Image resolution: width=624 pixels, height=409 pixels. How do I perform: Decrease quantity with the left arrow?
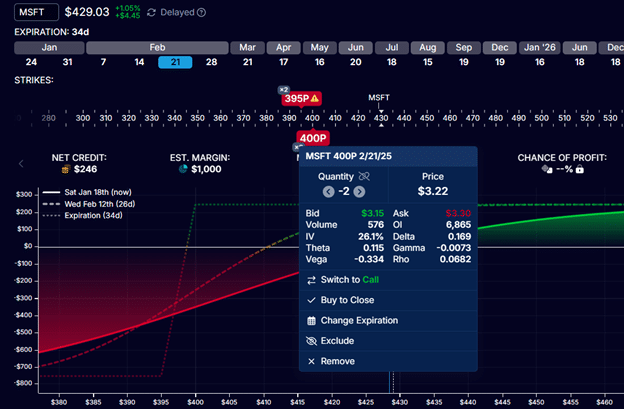coord(328,192)
